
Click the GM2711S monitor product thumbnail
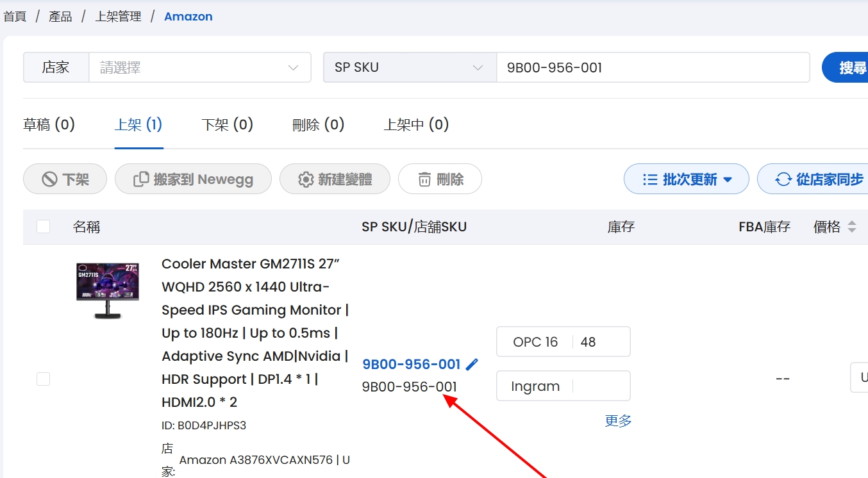108,290
